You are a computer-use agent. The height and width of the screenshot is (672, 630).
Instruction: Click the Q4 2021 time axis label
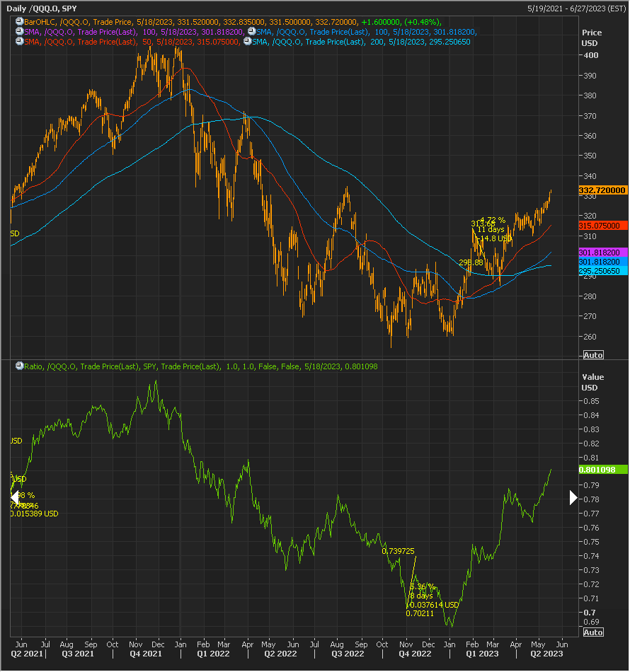coord(146,654)
